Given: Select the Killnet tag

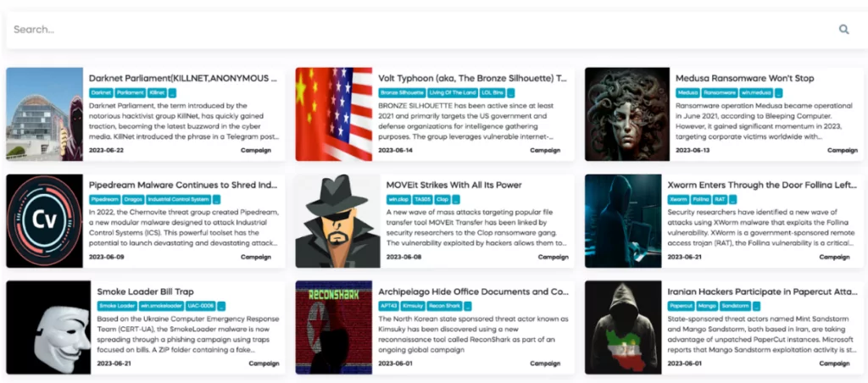Looking at the screenshot, I should 157,93.
